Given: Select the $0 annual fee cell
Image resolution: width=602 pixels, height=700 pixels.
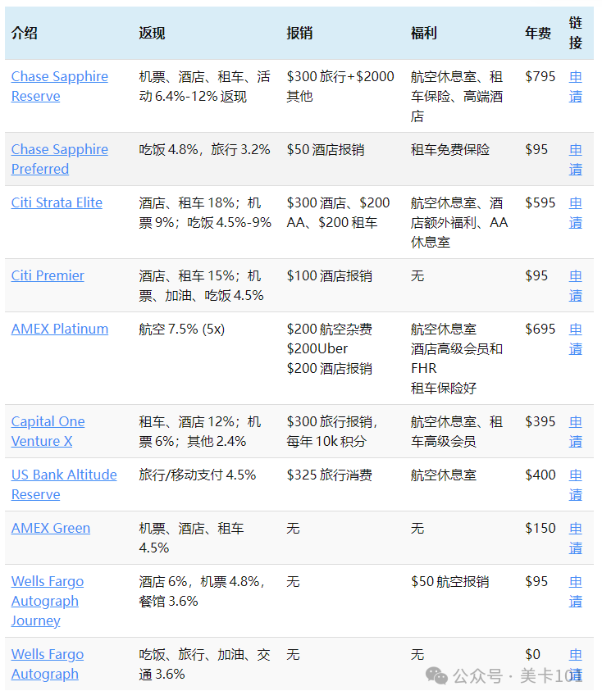Looking at the screenshot, I should coord(533,654).
